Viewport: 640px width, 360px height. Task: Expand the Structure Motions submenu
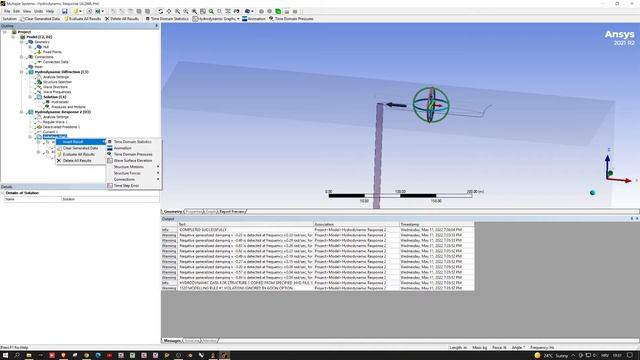(133, 167)
